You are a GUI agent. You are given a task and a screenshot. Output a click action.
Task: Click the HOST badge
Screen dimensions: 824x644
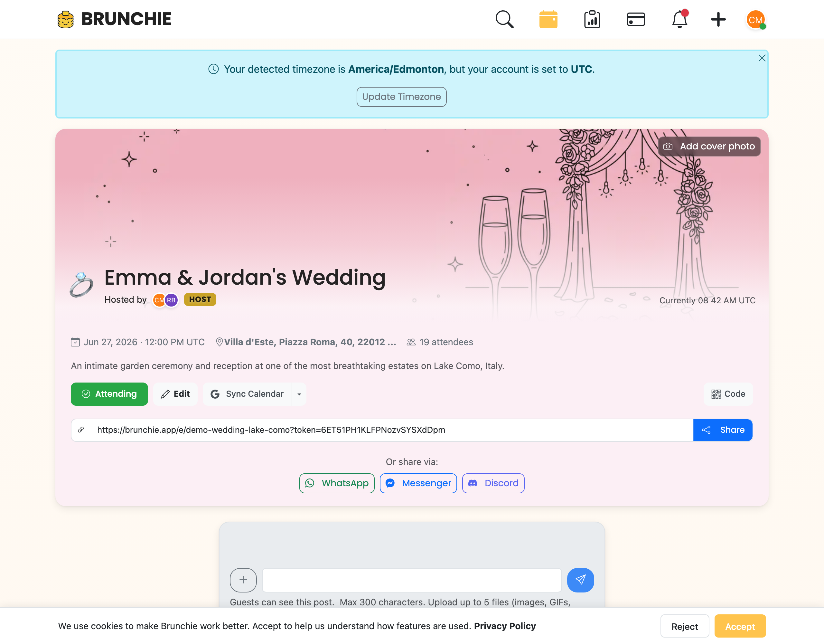pyautogui.click(x=200, y=299)
